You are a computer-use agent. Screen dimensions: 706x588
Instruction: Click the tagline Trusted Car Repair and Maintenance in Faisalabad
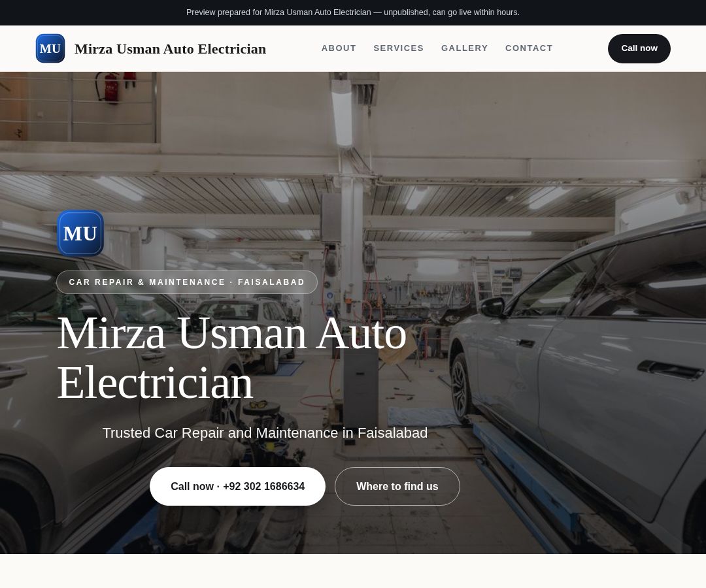tap(265, 433)
